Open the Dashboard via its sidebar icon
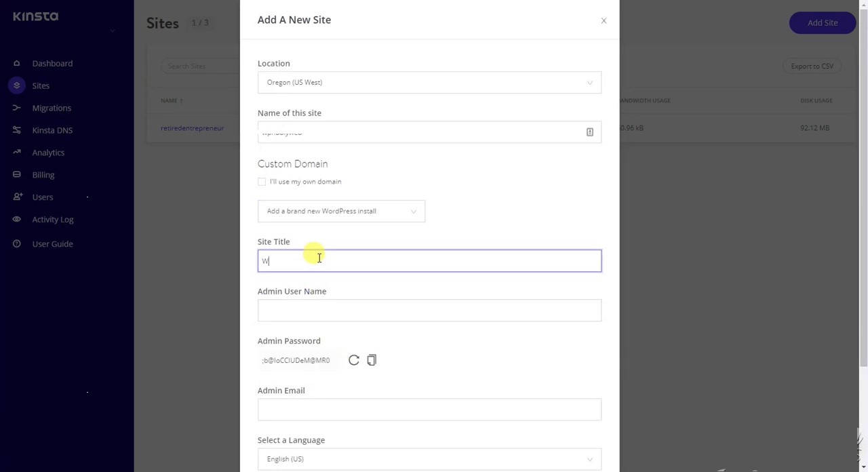This screenshot has width=868, height=472. 16,63
